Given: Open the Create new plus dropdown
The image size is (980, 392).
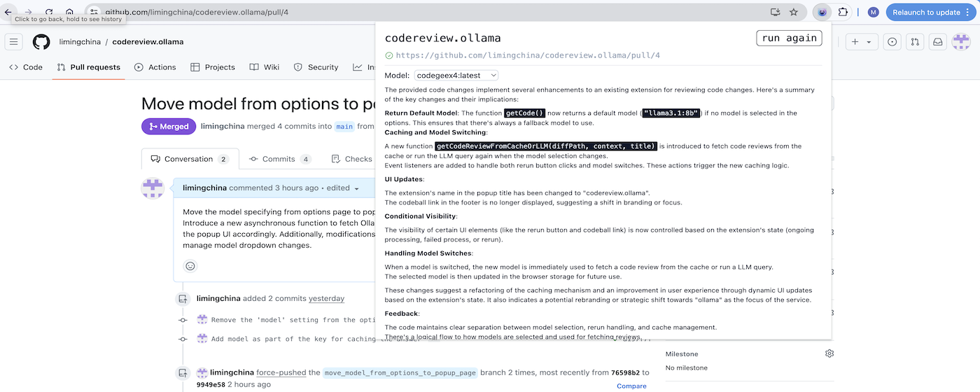Looking at the screenshot, I should point(861,42).
